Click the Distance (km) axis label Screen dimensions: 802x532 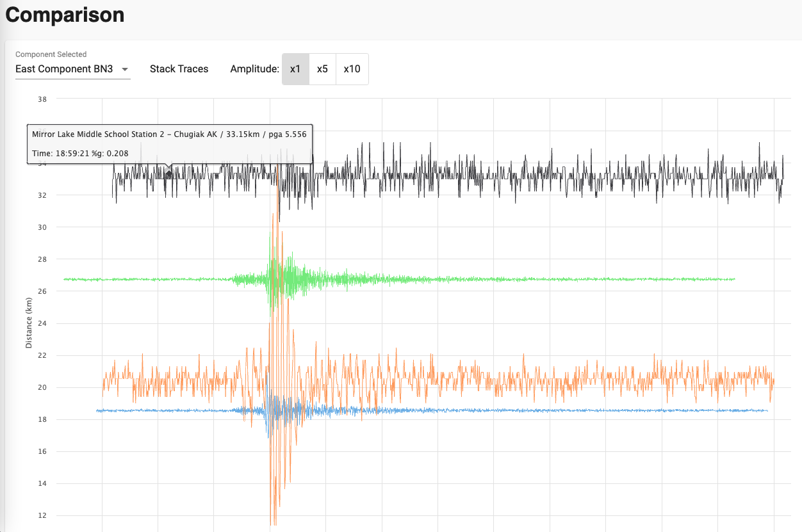(x=28, y=322)
